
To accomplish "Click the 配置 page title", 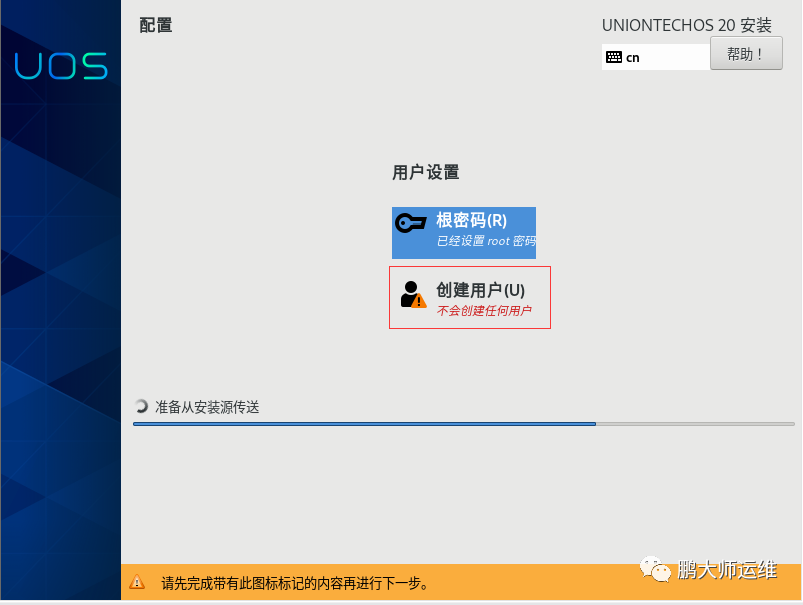I will click(156, 25).
